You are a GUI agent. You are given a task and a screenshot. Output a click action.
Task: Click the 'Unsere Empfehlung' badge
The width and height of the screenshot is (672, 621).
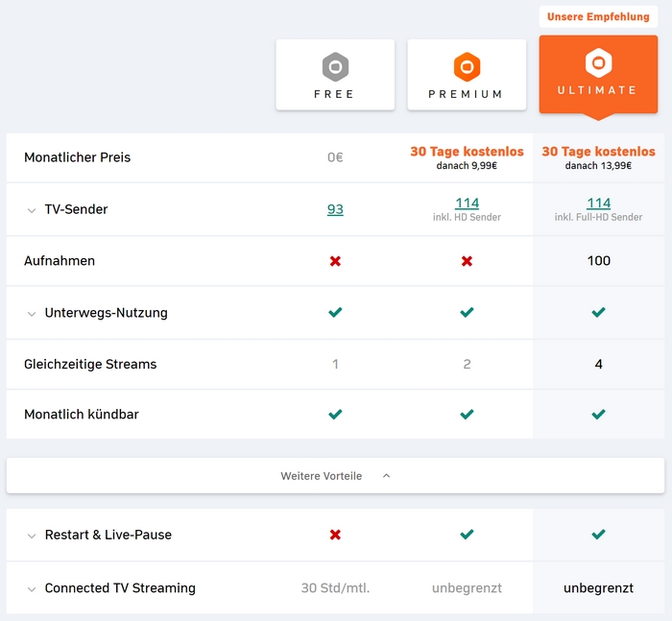click(598, 16)
